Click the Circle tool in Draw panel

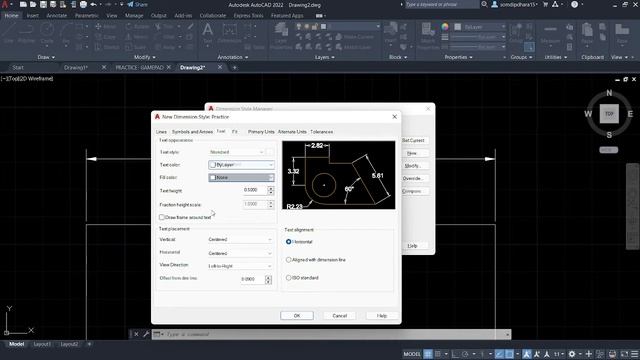[47, 33]
